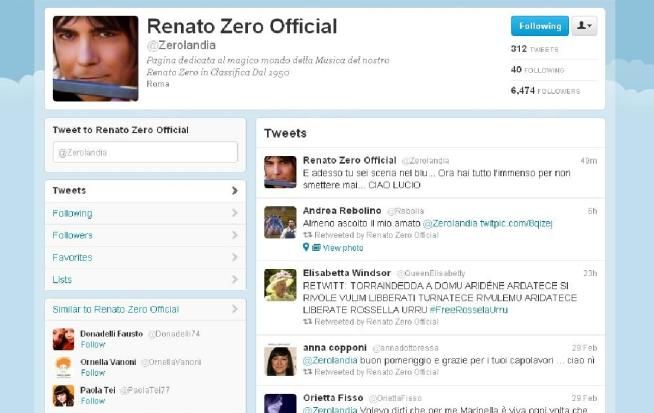Open the Paola Tei profile name
The image size is (654, 413).
tap(98, 390)
